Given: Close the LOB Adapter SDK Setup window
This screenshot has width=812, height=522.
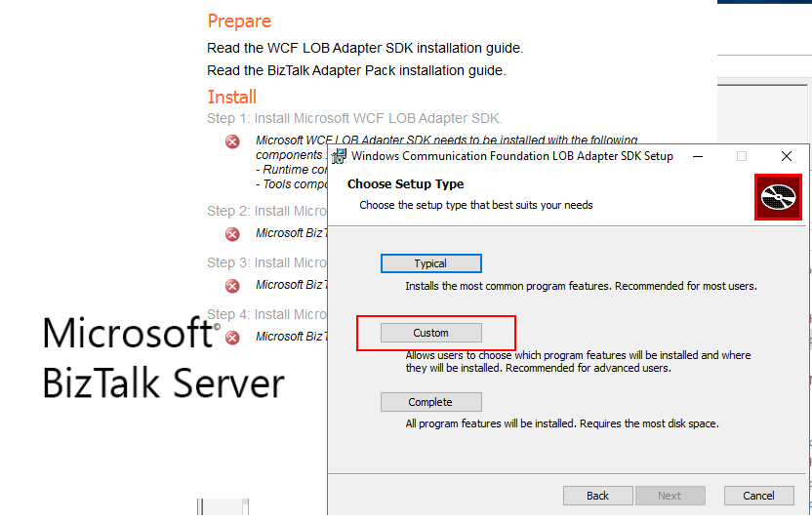Looking at the screenshot, I should pos(786,156).
